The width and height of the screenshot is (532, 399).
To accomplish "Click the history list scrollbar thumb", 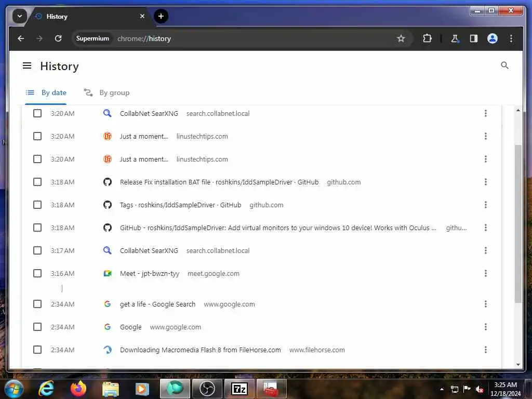I will 518,224.
